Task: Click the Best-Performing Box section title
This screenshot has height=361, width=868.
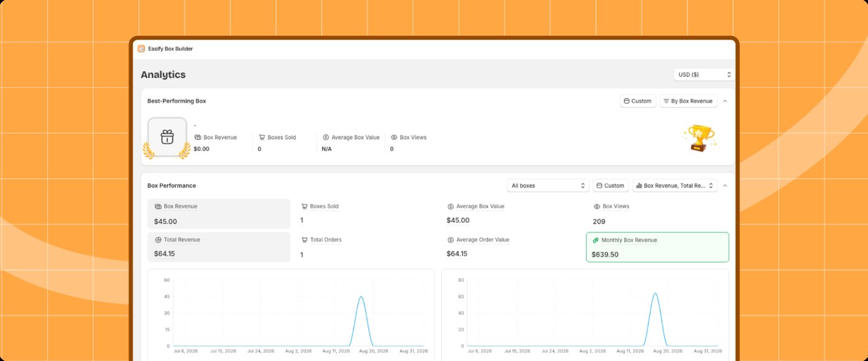Action: pyautogui.click(x=177, y=101)
